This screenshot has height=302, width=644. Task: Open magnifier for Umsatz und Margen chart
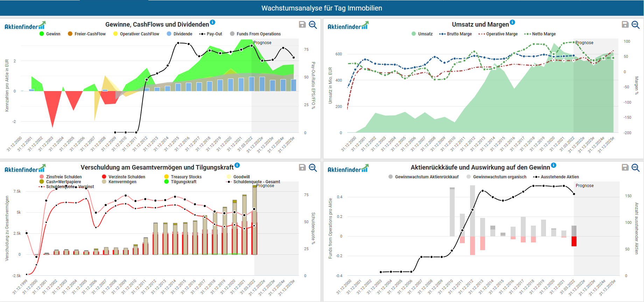pos(636,25)
